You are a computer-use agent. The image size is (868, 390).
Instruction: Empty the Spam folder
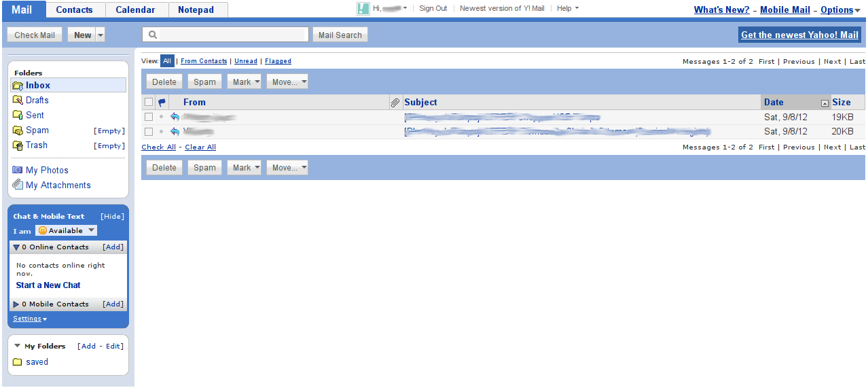(x=109, y=130)
